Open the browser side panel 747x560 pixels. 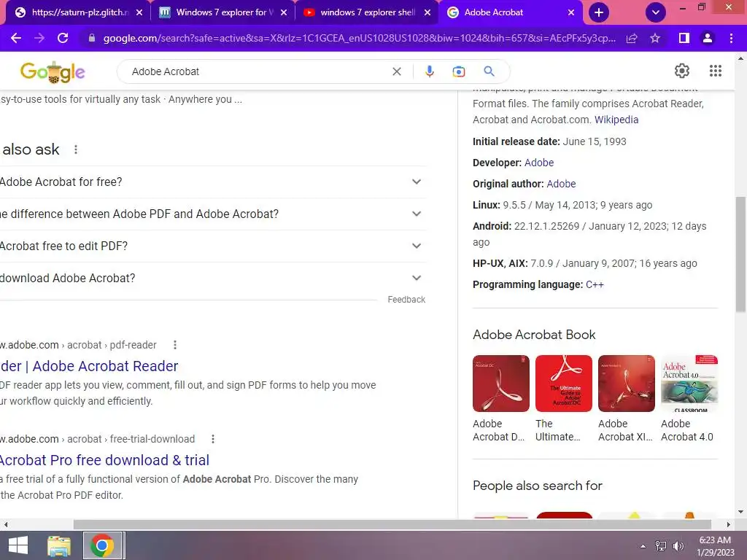click(x=684, y=38)
